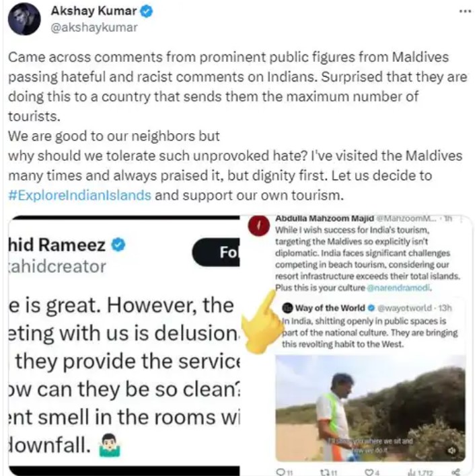Screen dimensions: 475x476
Task: Open the @wayotworld handle
Action: [x=404, y=308]
